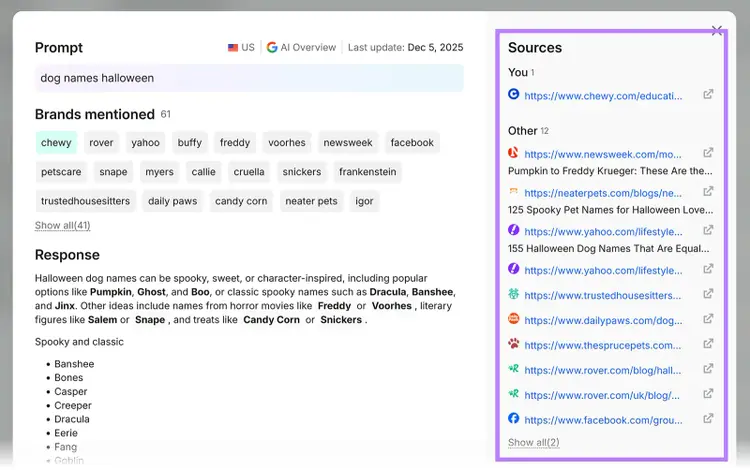This screenshot has width=750, height=470.
Task: Open the dailypaws.com/dog source link
Action: pyautogui.click(x=603, y=320)
